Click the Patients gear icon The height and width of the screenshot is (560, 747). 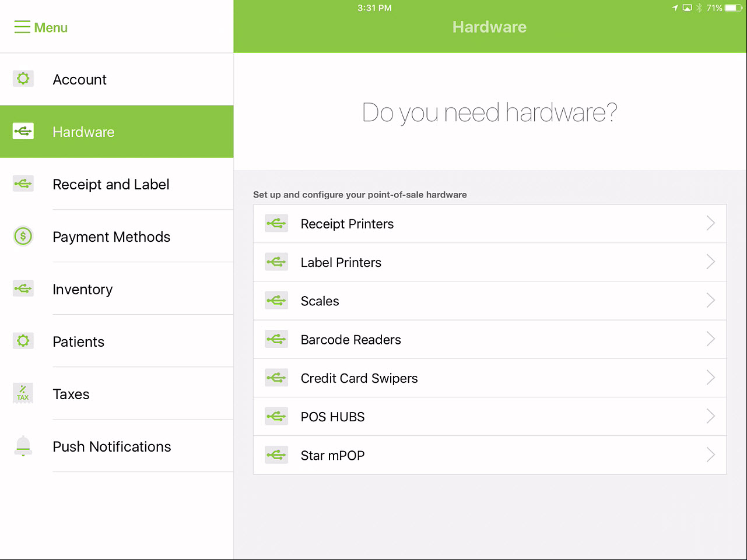coord(23,341)
